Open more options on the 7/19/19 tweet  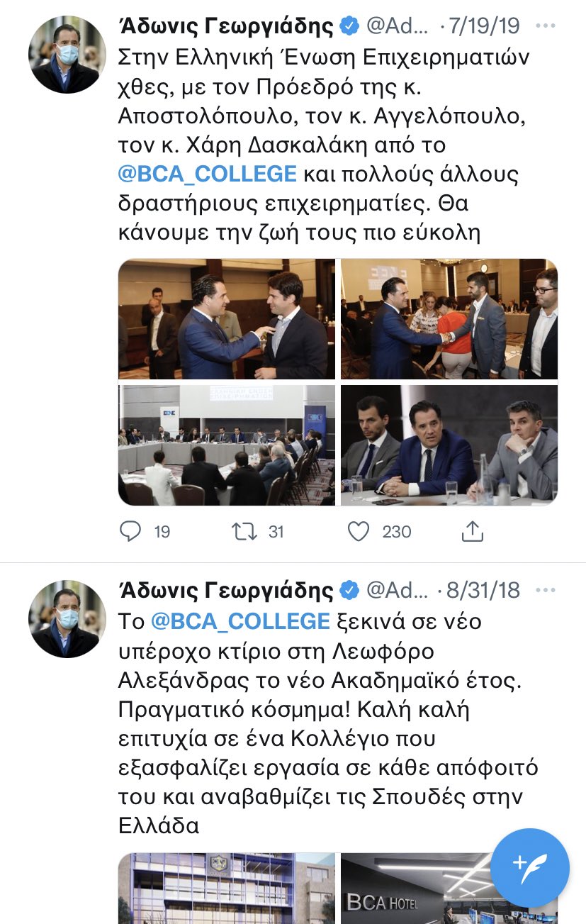[545, 27]
